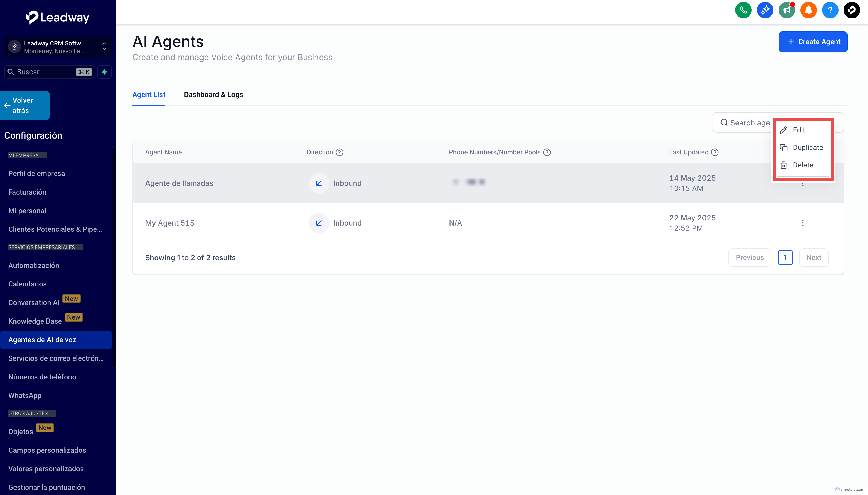Click page 1 pagination button
This screenshot has height=495, width=868.
[785, 258]
